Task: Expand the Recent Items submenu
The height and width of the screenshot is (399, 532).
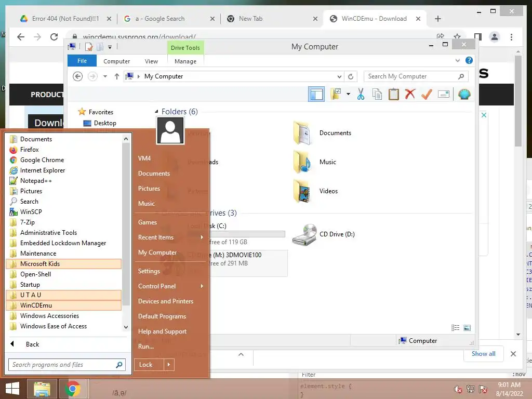Action: pyautogui.click(x=171, y=237)
